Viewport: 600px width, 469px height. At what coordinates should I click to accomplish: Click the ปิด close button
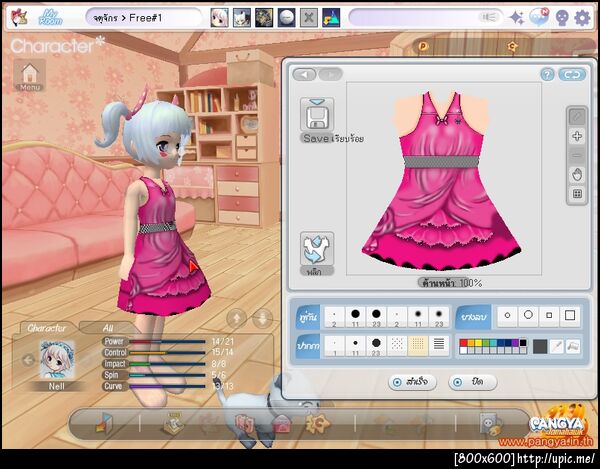point(473,382)
